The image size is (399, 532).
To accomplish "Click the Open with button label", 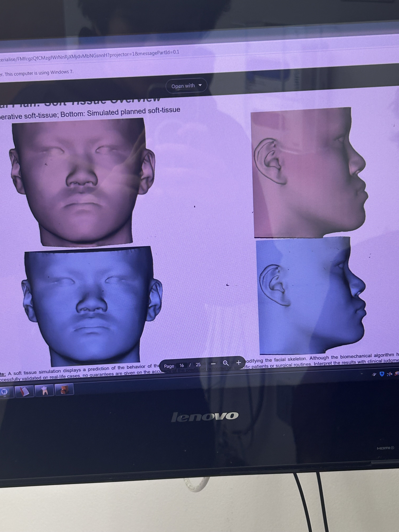I will pos(183,86).
